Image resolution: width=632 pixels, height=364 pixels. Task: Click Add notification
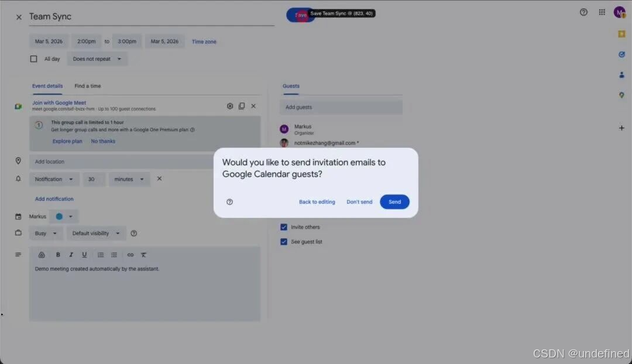click(x=54, y=199)
